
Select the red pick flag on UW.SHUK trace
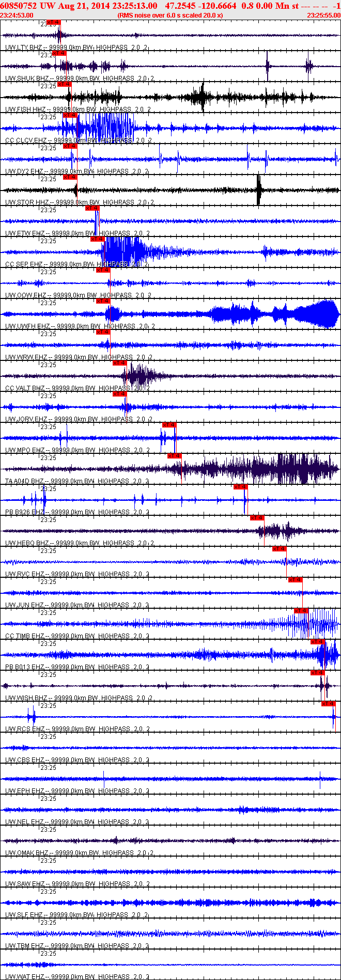(59, 53)
